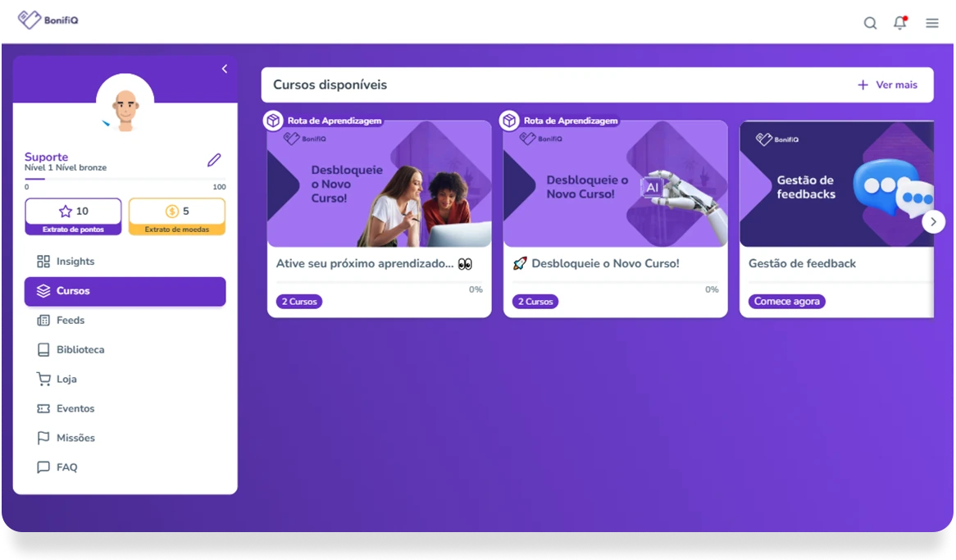
Task: Click the BonifiQ logo in header
Action: click(x=48, y=20)
